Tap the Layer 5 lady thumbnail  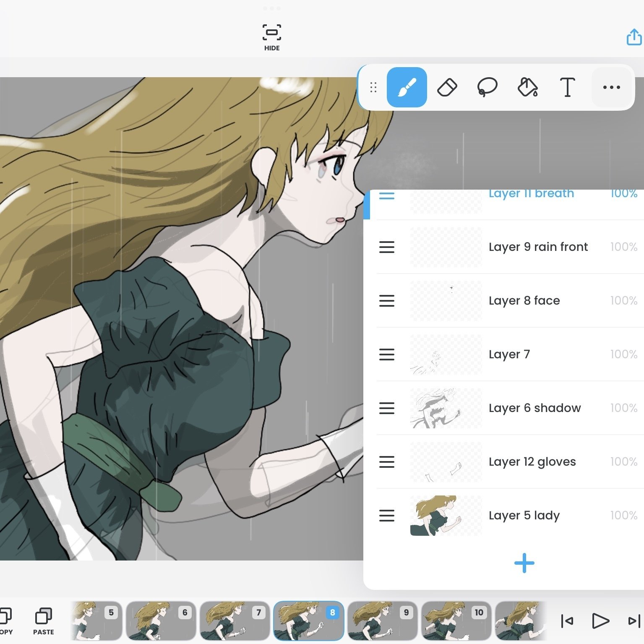click(446, 515)
